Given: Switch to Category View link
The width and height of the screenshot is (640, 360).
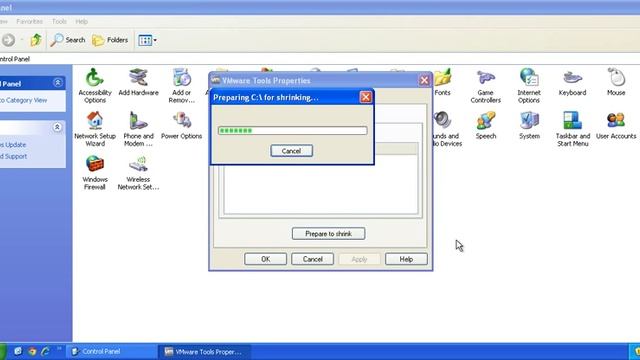Looking at the screenshot, I should (x=24, y=100).
